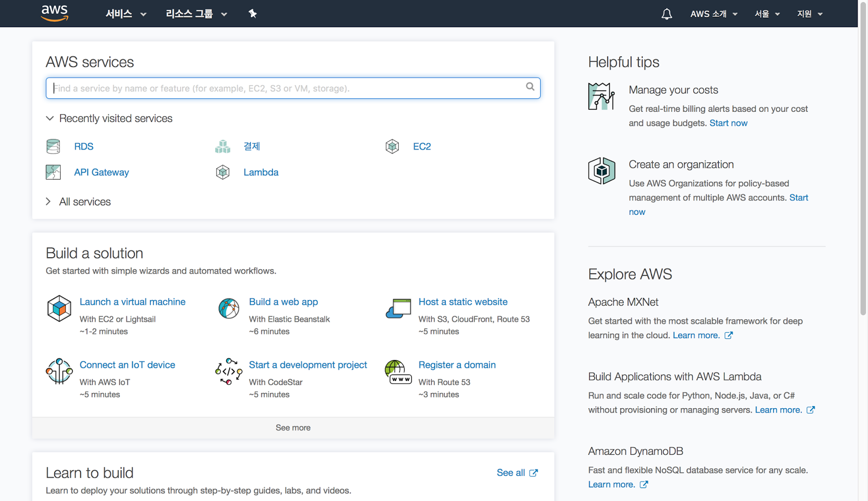Click external link icon next to See all
868x501 pixels.
[x=533, y=473]
